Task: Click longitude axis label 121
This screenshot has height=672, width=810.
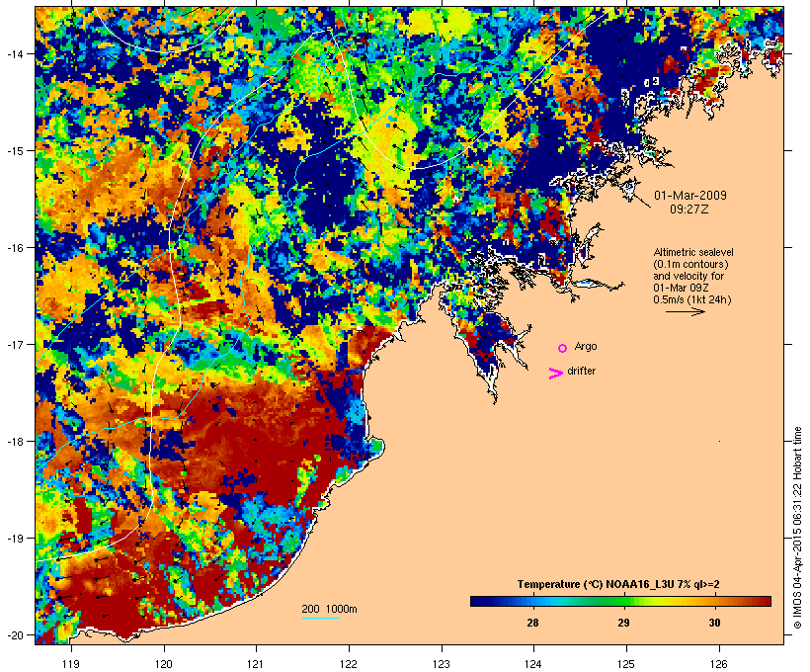Action: (256, 664)
